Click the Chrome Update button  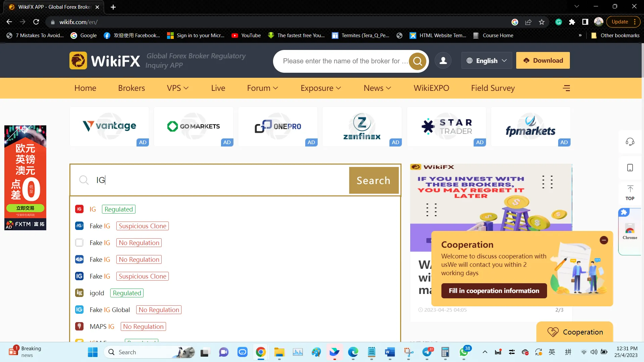point(623,22)
